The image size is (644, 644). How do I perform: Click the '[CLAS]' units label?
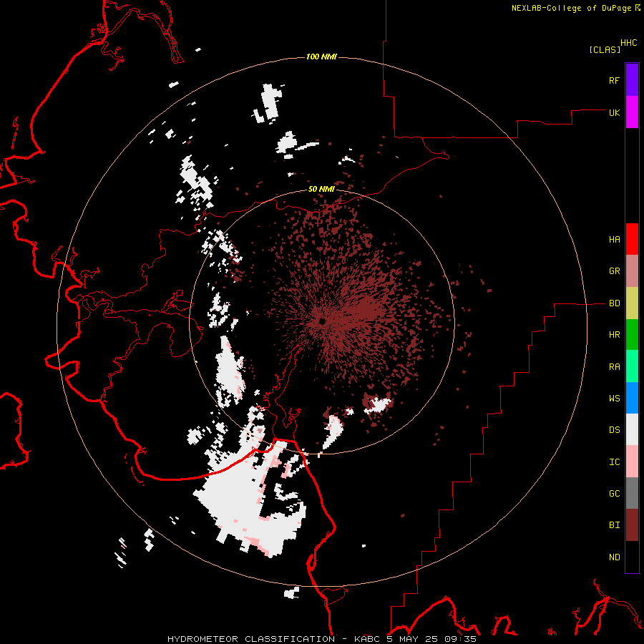click(x=605, y=49)
